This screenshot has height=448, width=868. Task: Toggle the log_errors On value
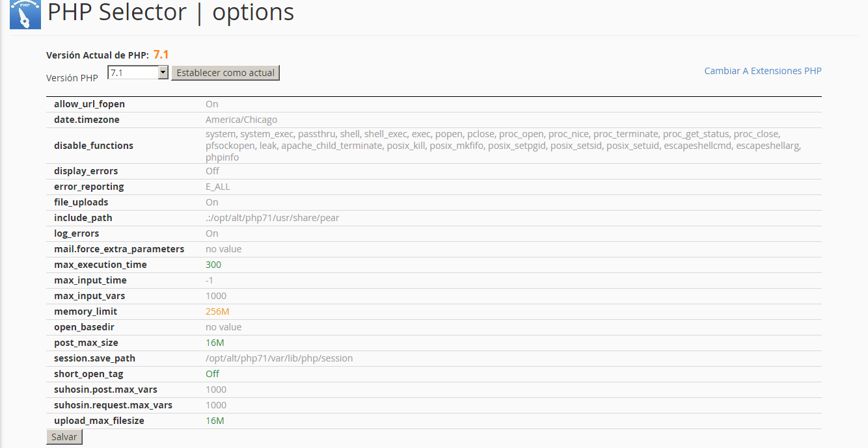click(212, 233)
